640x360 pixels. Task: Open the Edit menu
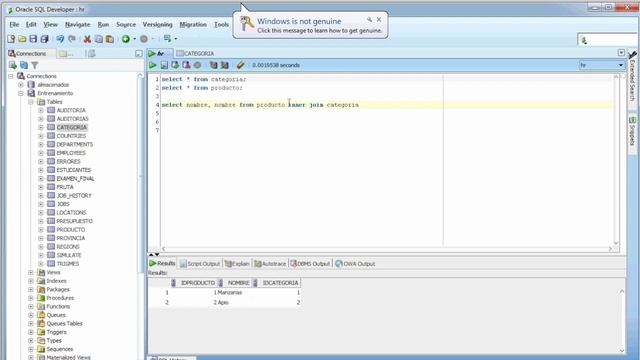coord(31,24)
